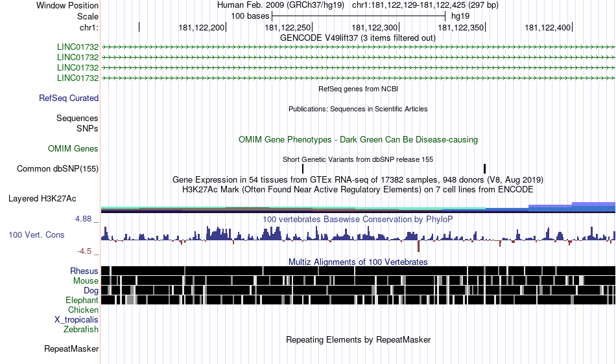This screenshot has width=616, height=364.
Task: Click the PhyloP conservation histogram
Action: click(358, 239)
